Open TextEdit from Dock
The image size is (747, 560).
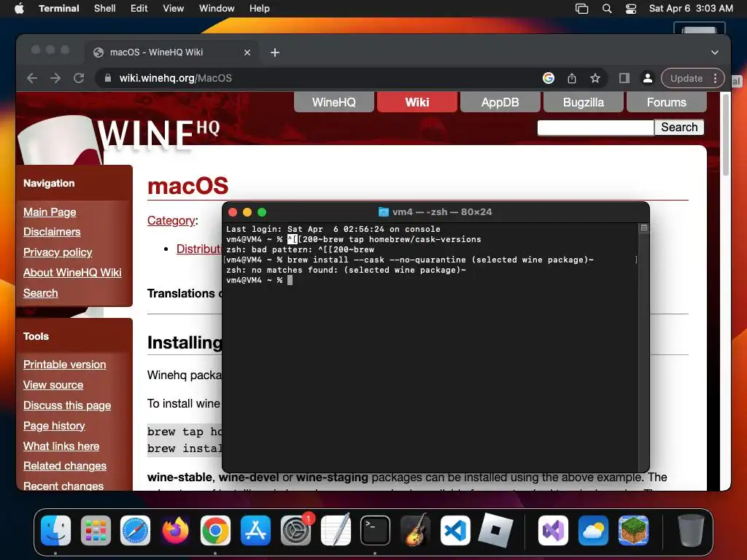(336, 531)
